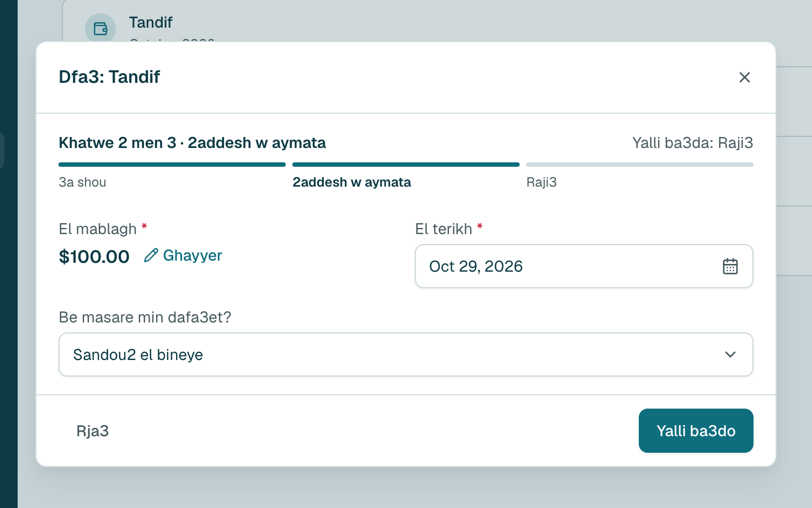The height and width of the screenshot is (508, 812).
Task: Click the pencil icon beside Ghayyer
Action: point(151,255)
